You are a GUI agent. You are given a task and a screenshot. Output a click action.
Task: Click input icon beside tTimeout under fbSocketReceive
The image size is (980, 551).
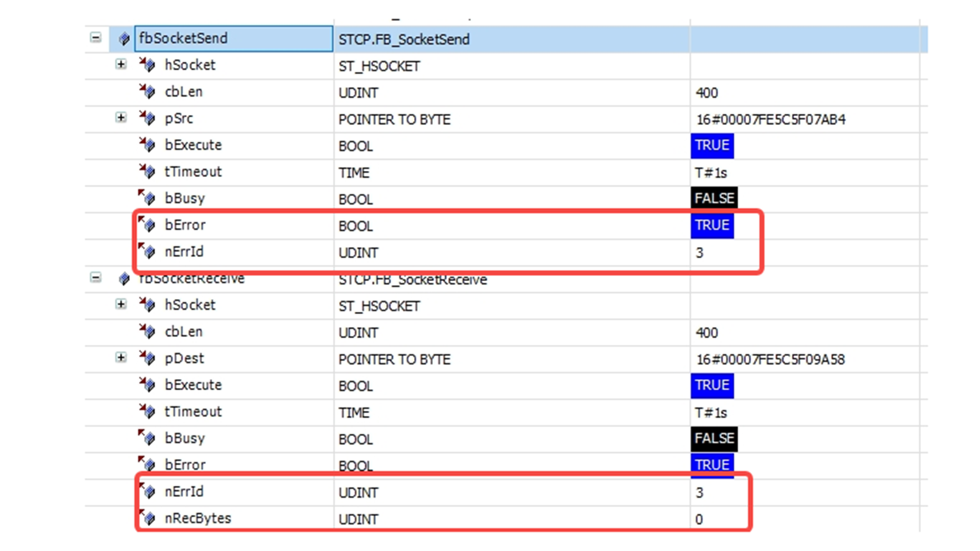tap(148, 411)
